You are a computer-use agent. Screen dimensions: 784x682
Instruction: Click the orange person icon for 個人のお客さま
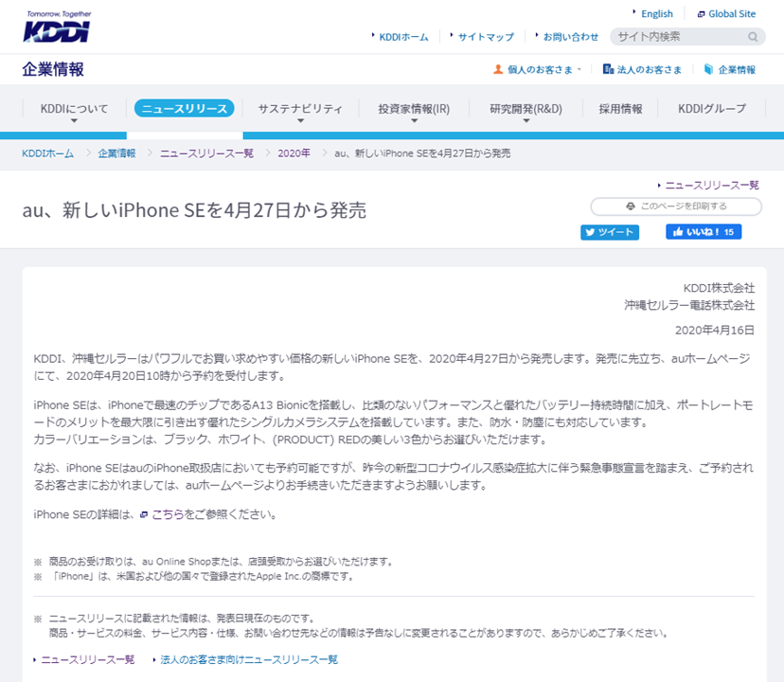click(x=498, y=69)
